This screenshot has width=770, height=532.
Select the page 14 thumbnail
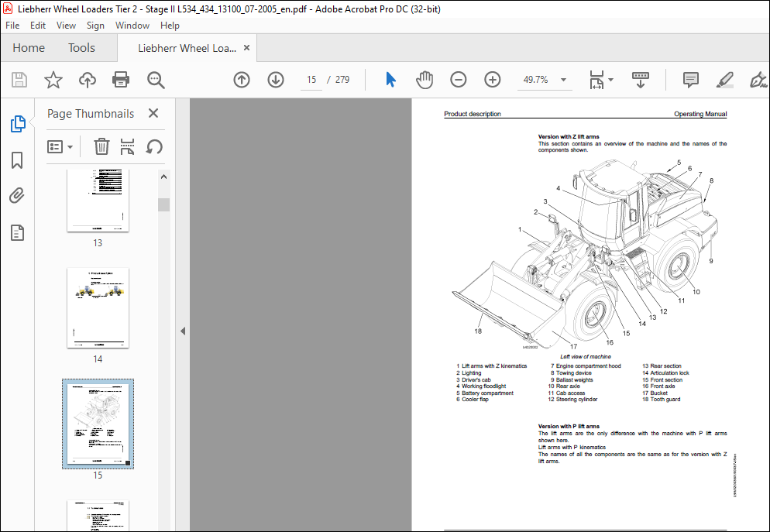pyautogui.click(x=98, y=307)
